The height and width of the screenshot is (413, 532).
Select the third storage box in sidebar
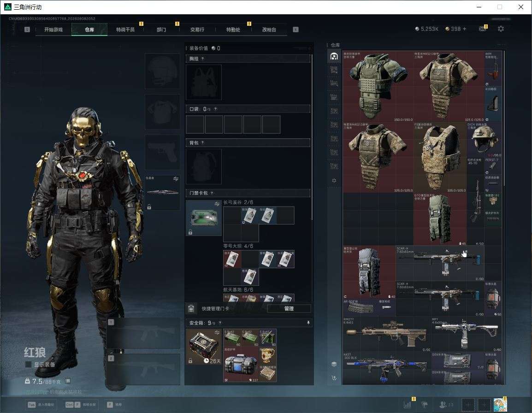tap(334, 83)
